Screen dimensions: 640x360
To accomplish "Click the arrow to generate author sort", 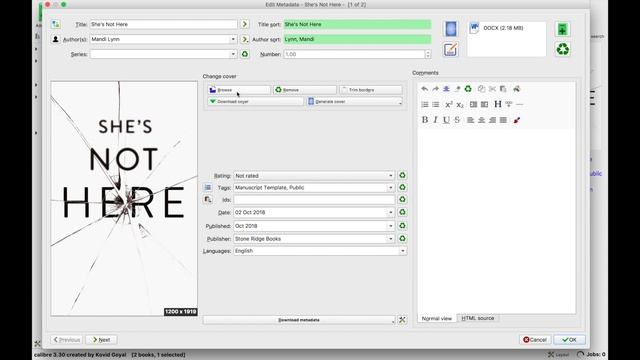I will [x=244, y=39].
